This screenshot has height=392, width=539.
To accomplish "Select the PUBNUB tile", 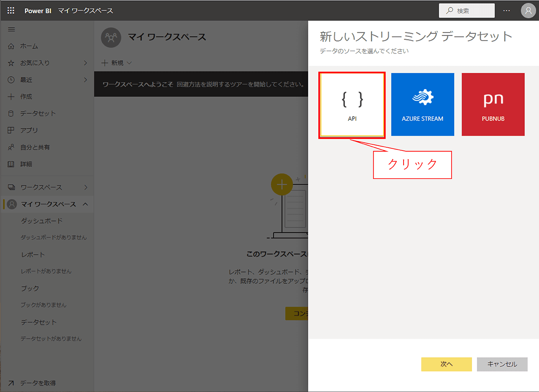I will point(493,105).
